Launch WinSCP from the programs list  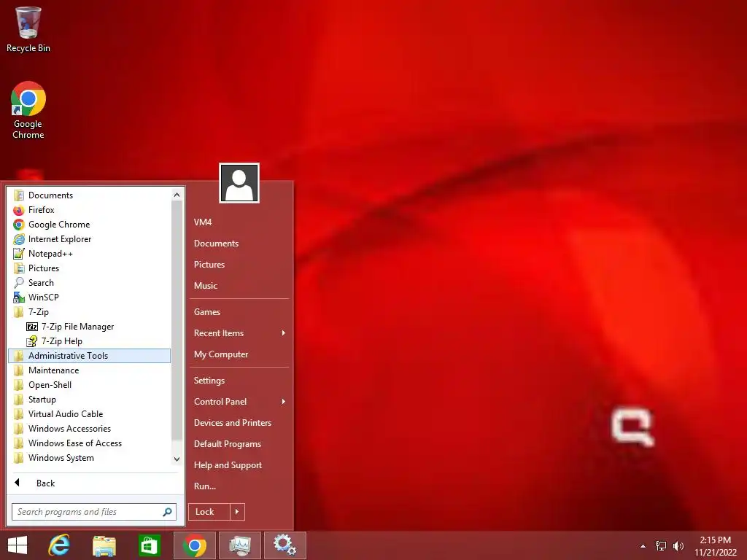click(89, 297)
